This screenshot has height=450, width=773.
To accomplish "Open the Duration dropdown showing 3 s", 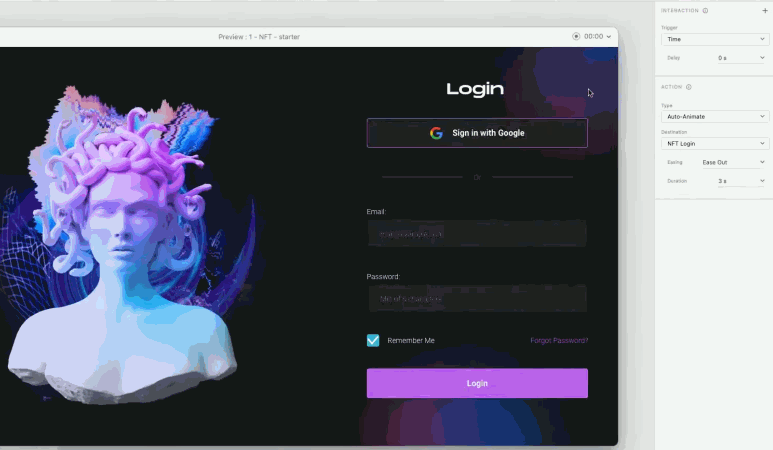I will tap(741, 181).
